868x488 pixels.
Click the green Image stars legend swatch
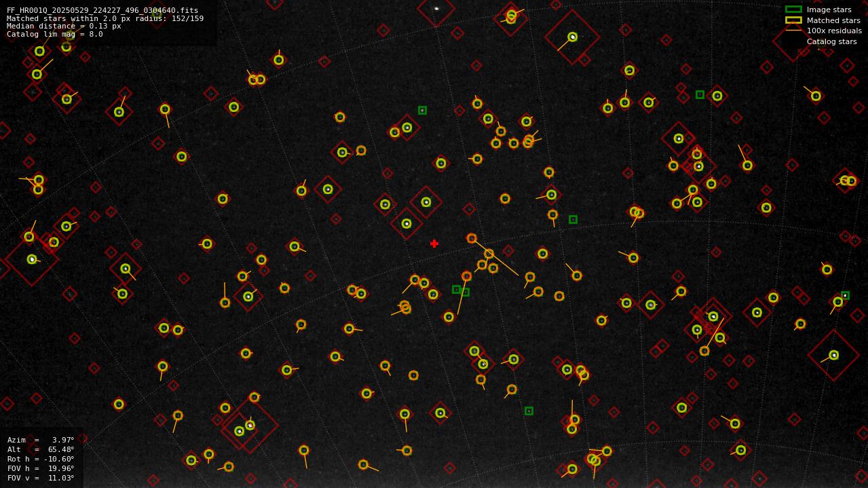[x=793, y=10]
